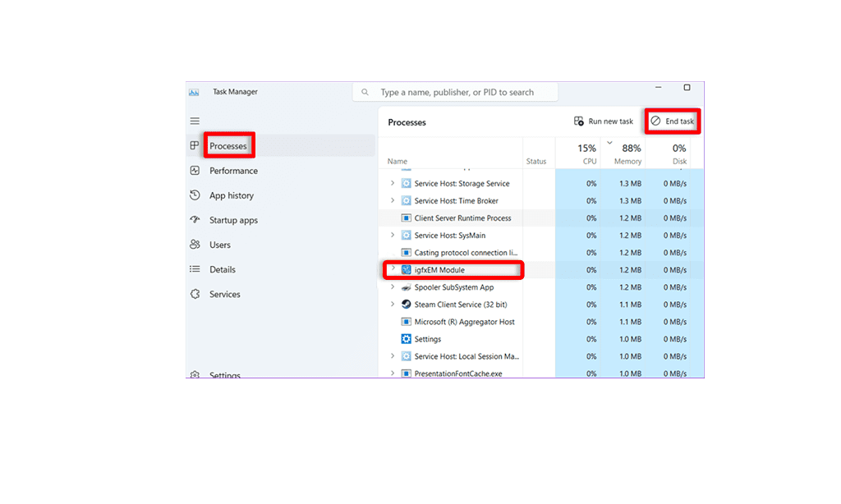The height and width of the screenshot is (504, 841).
Task: Click the Services puzzle icon
Action: (195, 294)
